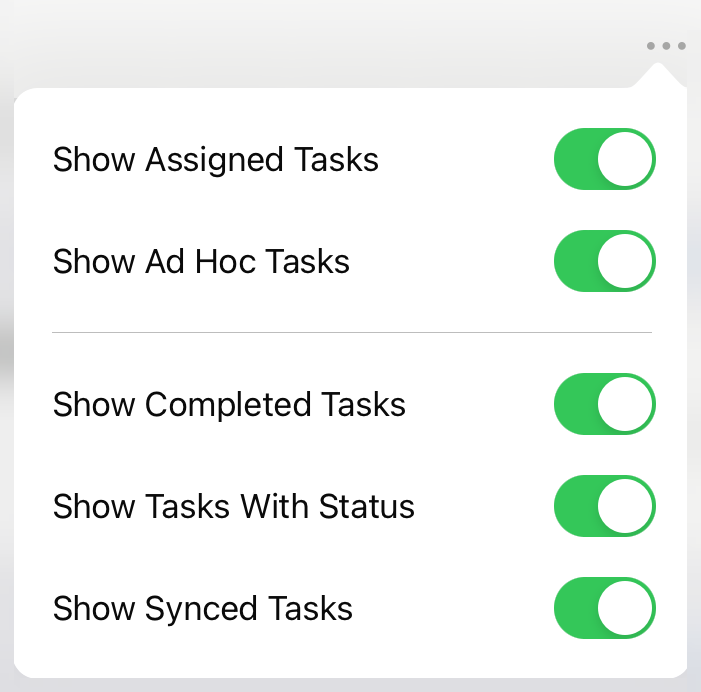Switch off Show Tasks With Status
Viewport: 701px width, 692px height.
tap(604, 506)
